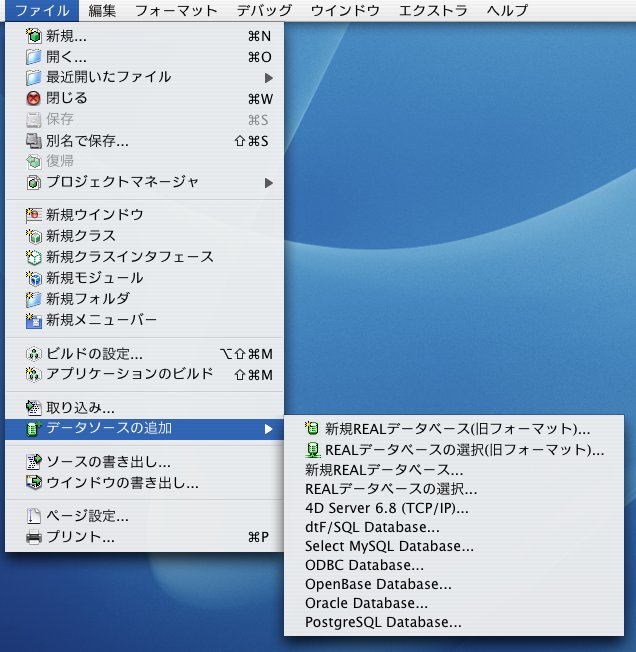Screen dimensions: 636x652
Task: Click the ⌘P shortcut beside プリント
Action: click(259, 537)
